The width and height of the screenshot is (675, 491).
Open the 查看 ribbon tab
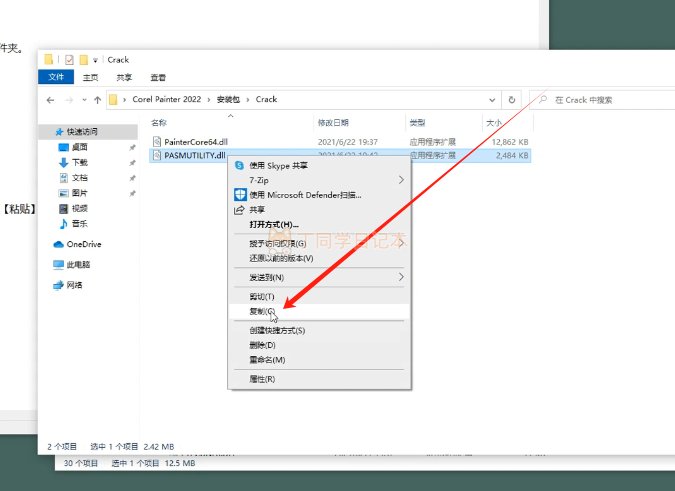(158, 77)
